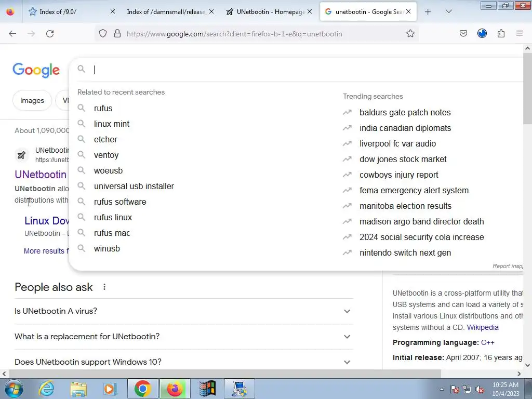The height and width of the screenshot is (399, 532).
Task: Close the unetbootin Google Search tab
Action: tap(408, 11)
